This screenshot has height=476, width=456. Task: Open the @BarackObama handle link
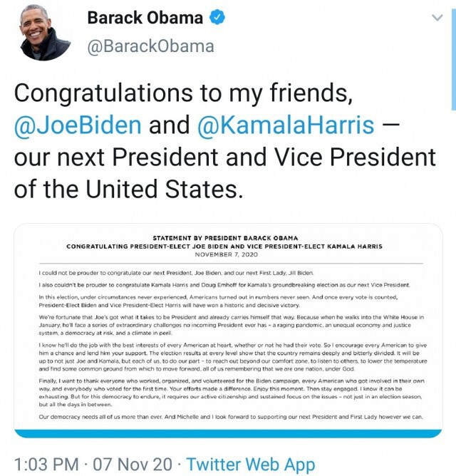pyautogui.click(x=151, y=46)
